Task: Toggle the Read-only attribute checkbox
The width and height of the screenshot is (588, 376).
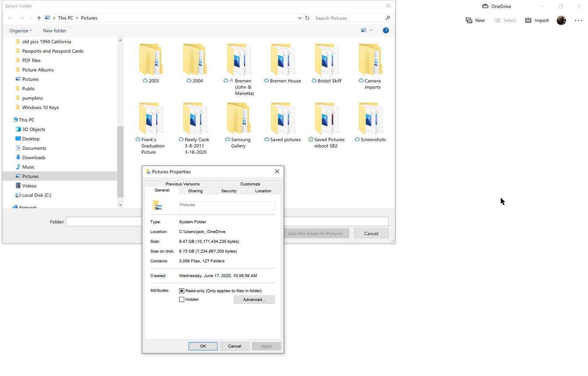Action: 182,291
